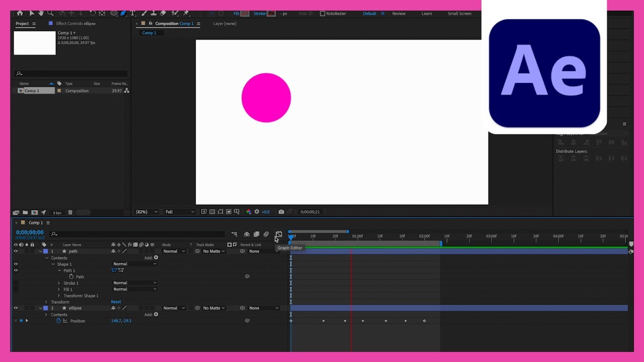Click the Composition Mini-Flowchart icon
The width and height of the screenshot is (644, 362).
234,234
